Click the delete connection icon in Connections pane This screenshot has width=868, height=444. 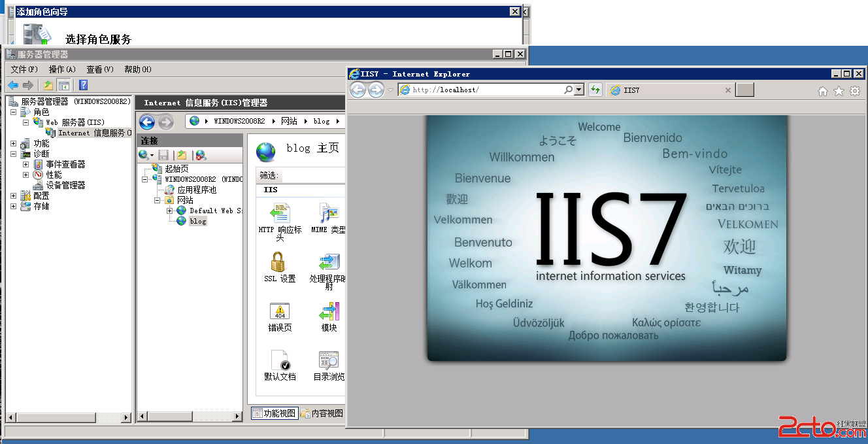pyautogui.click(x=201, y=155)
